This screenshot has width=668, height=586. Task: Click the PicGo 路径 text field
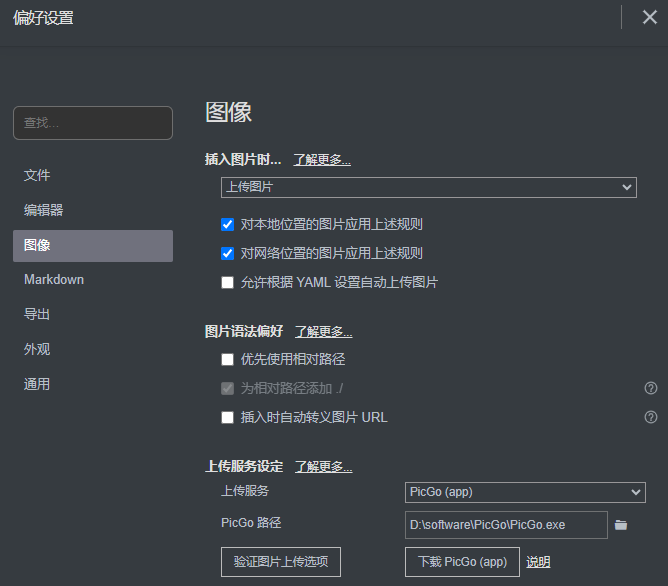[x=506, y=525]
